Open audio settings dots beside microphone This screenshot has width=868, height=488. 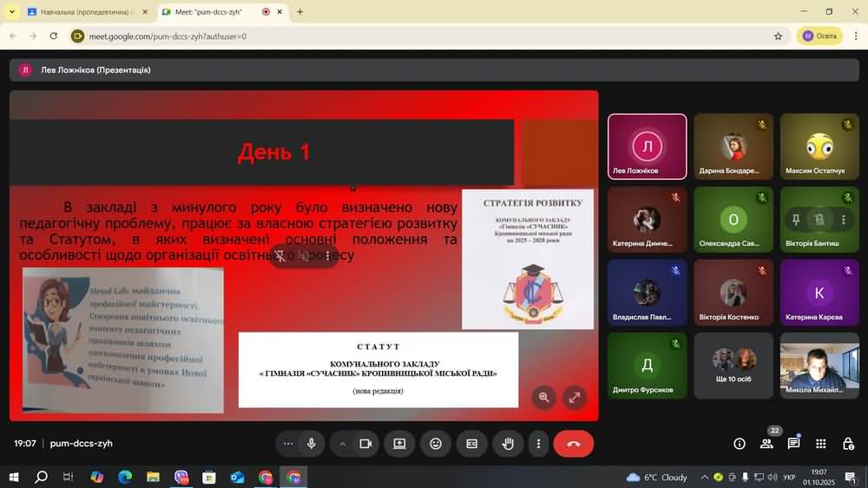pos(288,444)
